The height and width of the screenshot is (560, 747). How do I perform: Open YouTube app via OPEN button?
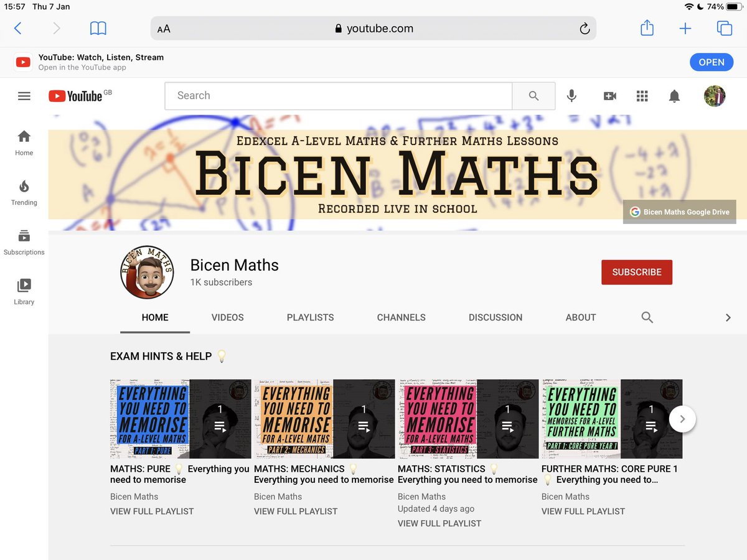pyautogui.click(x=711, y=62)
